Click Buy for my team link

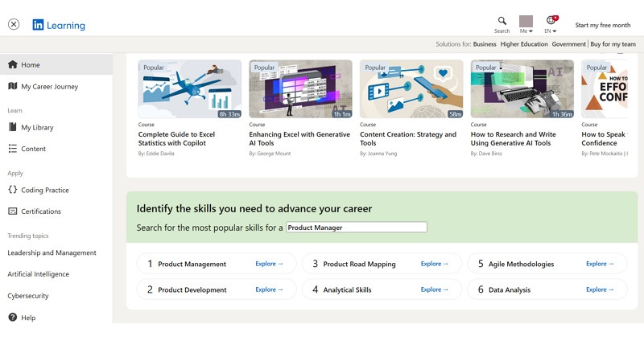613,44
